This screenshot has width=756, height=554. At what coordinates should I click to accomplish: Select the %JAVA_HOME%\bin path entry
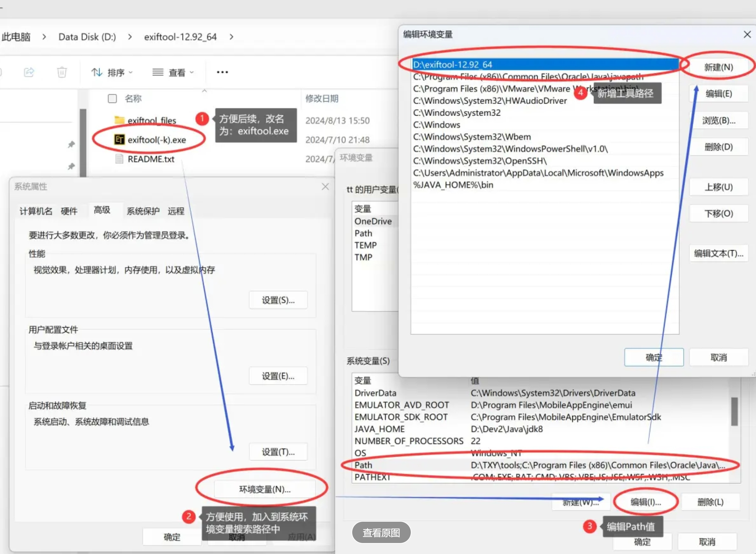453,185
